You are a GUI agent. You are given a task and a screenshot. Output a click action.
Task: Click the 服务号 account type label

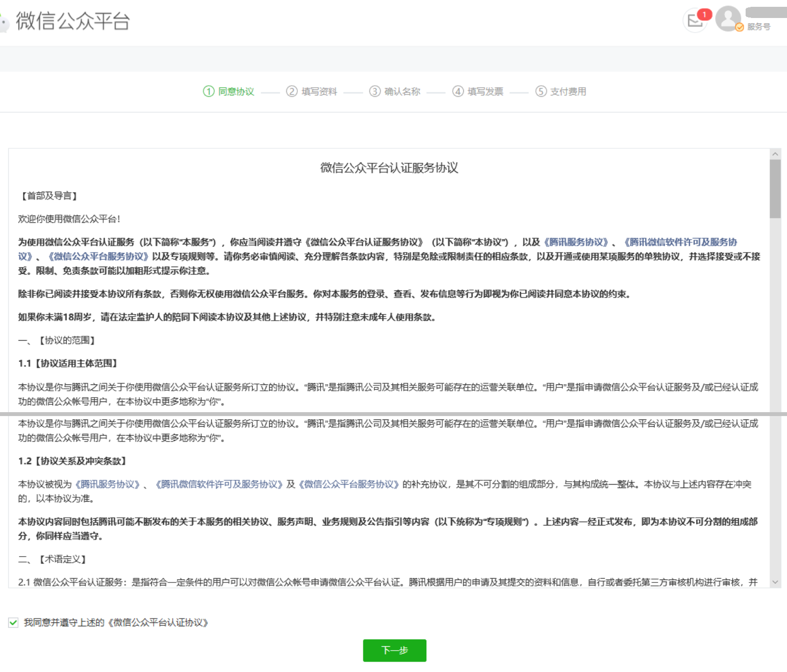point(759,27)
